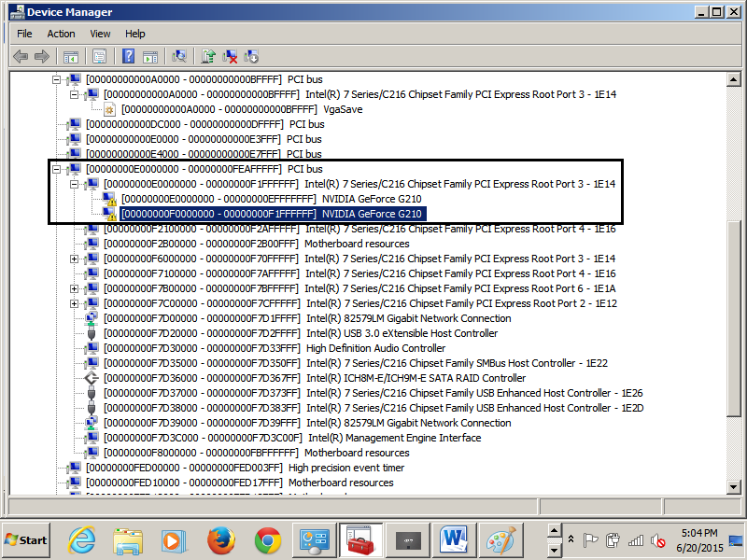This screenshot has width=747, height=560.
Task: Expand the F7B00000 Root Port 6 node
Action: (74, 289)
